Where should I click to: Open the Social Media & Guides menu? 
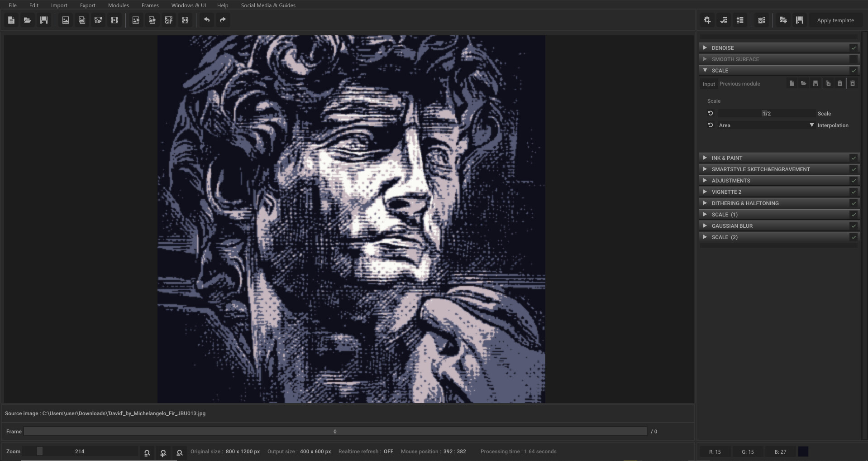pos(268,5)
